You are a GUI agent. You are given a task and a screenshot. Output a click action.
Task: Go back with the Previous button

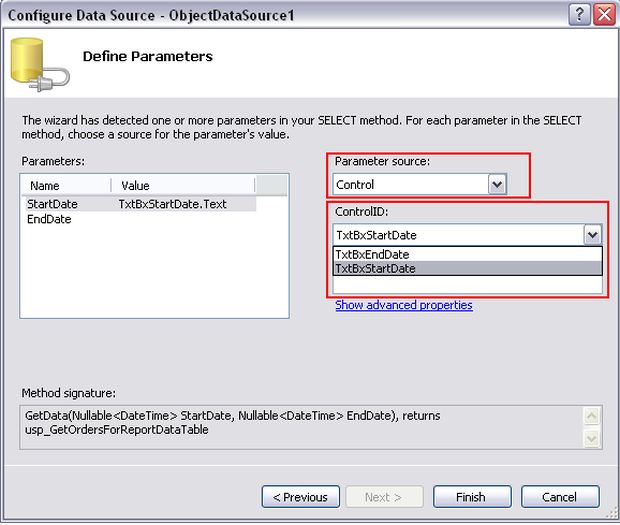pos(300,497)
